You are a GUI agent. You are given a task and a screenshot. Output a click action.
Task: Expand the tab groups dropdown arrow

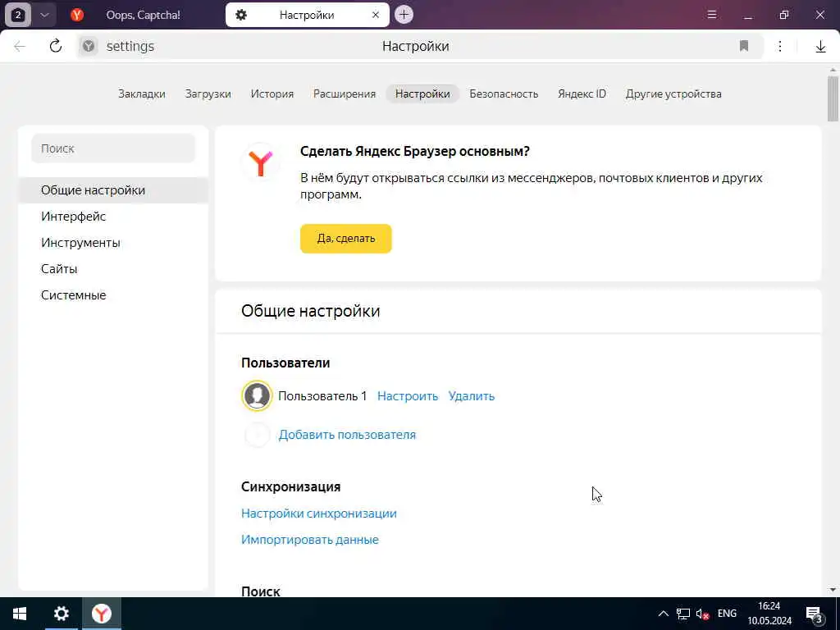tap(44, 15)
